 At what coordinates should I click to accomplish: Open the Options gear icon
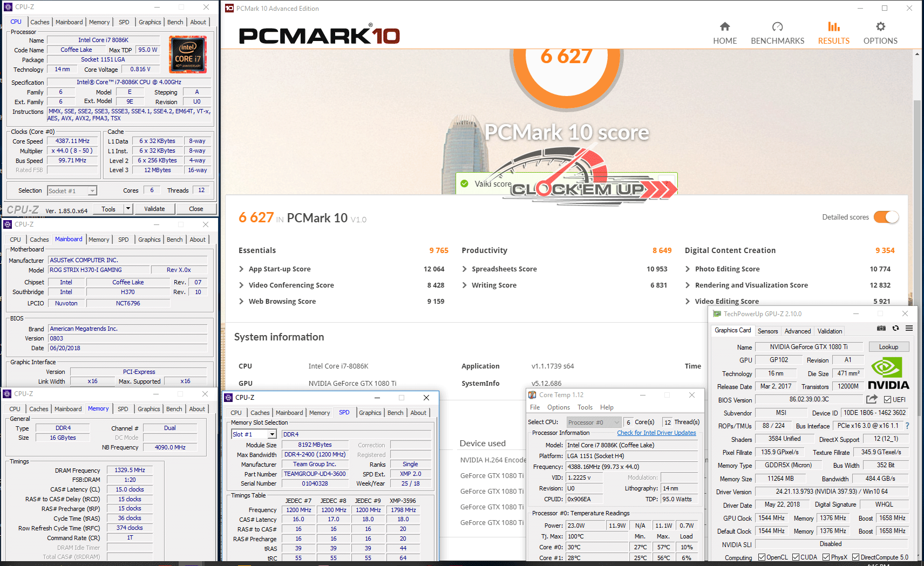[x=880, y=27]
